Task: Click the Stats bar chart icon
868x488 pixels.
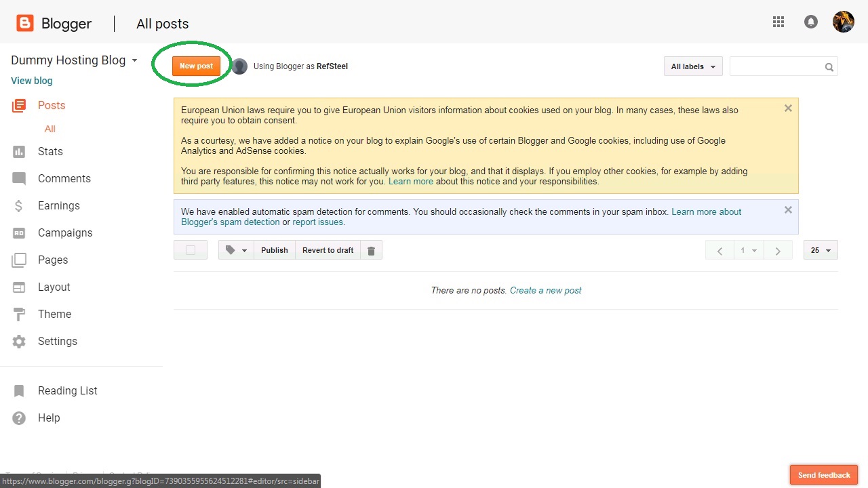Action: [19, 152]
